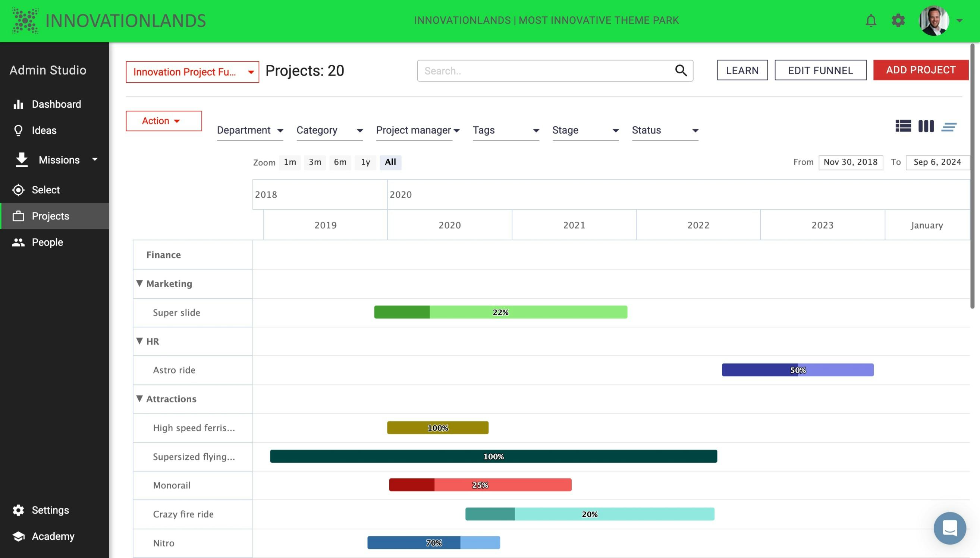Set zoom level to 3 months

click(314, 162)
